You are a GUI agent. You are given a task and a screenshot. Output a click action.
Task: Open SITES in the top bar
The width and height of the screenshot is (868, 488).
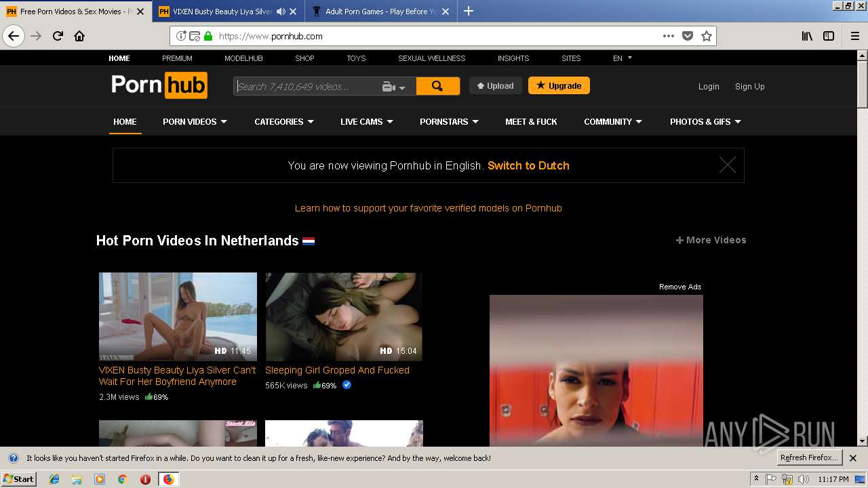[571, 58]
